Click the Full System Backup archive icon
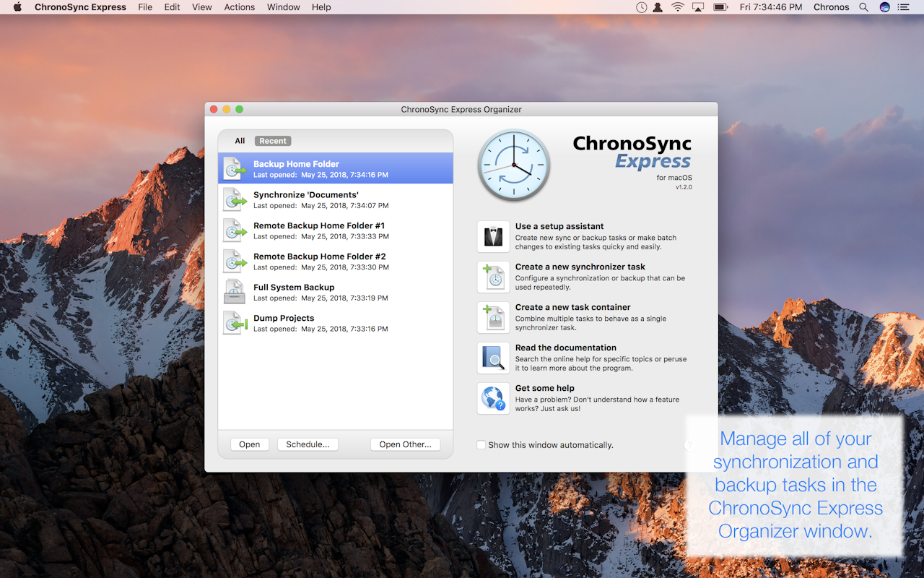This screenshot has height=578, width=924. pos(234,292)
